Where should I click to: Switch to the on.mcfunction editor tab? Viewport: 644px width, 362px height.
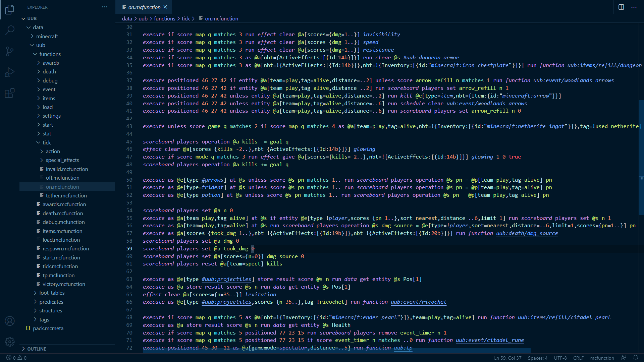point(144,7)
